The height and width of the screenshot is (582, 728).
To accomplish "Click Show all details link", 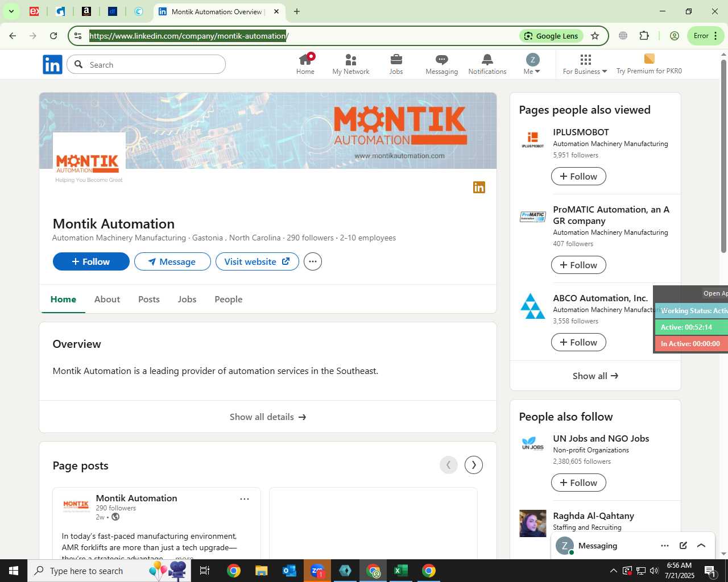I will click(x=268, y=417).
